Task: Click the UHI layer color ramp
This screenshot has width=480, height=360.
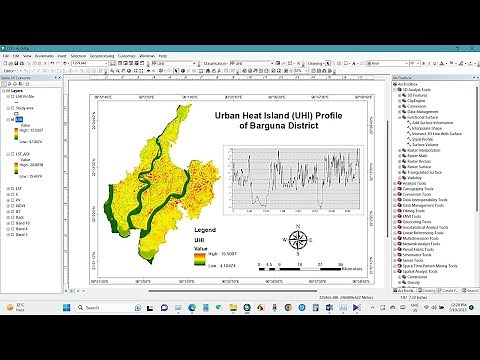Action: [x=16, y=134]
